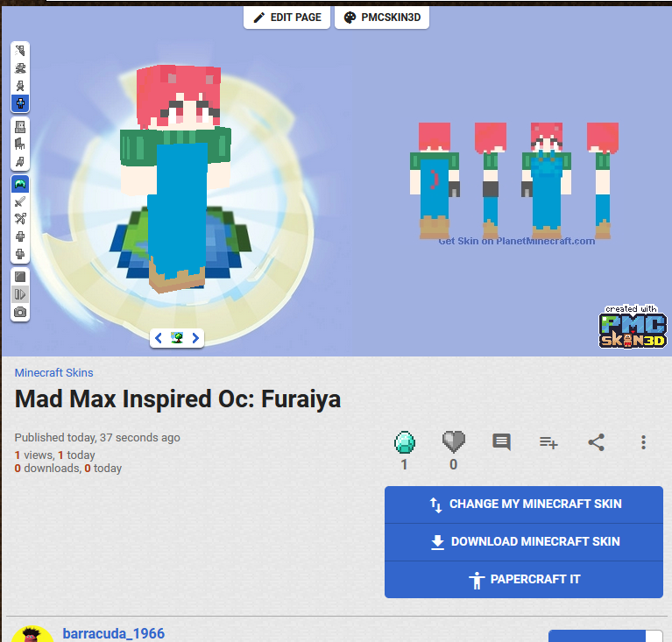The width and height of the screenshot is (672, 642).
Task: Choose the head bust view icon
Action: tap(20, 127)
